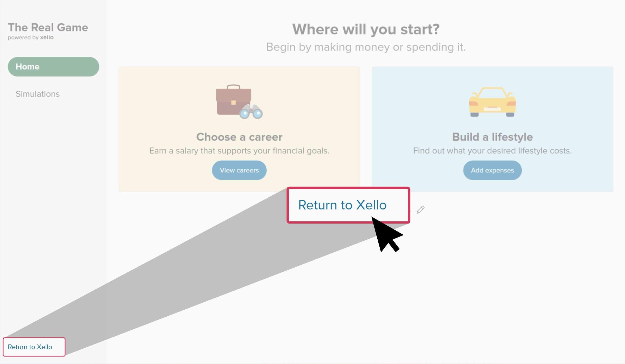
Task: Select the career description text under Choose a career
Action: [x=239, y=150]
